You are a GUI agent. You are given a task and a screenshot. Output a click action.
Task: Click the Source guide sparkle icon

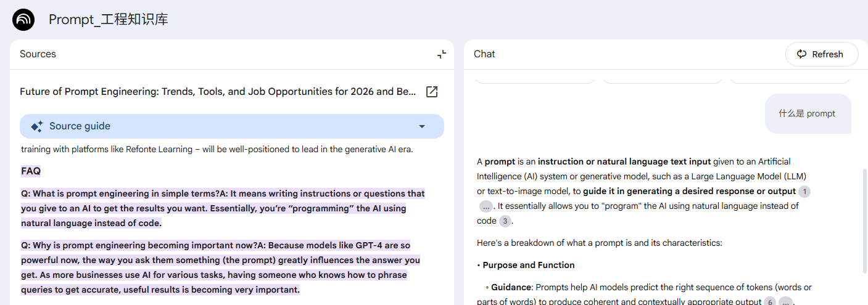tap(36, 126)
